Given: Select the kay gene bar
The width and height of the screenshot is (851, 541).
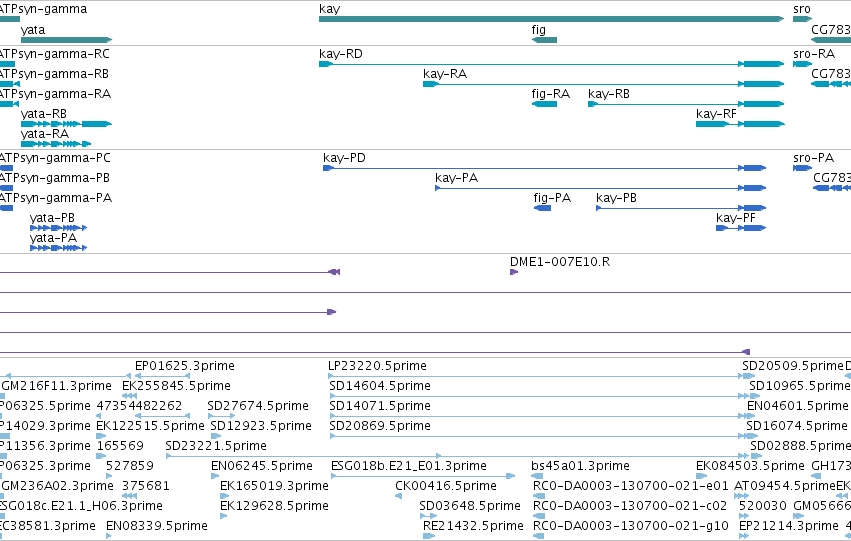Looking at the screenshot, I should point(551,19).
